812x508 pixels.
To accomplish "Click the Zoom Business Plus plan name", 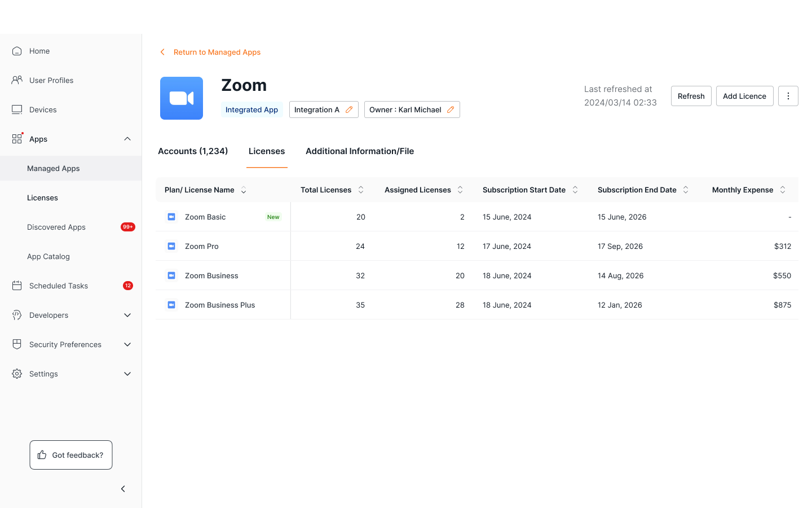I will 220,305.
